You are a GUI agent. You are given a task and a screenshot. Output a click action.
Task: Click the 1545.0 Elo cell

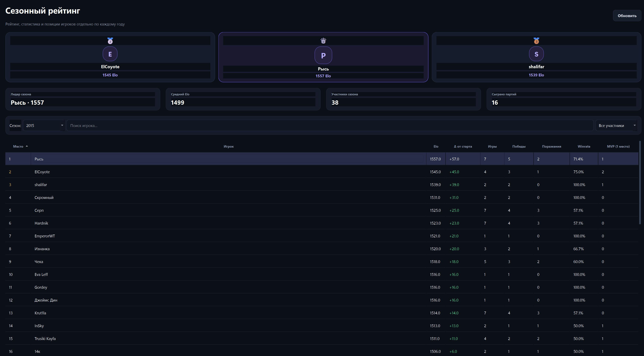pos(435,172)
